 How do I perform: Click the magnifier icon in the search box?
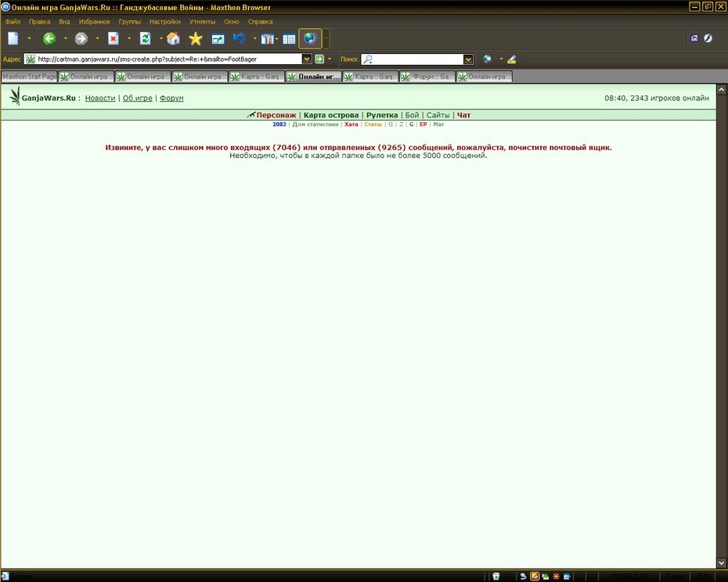pos(368,59)
